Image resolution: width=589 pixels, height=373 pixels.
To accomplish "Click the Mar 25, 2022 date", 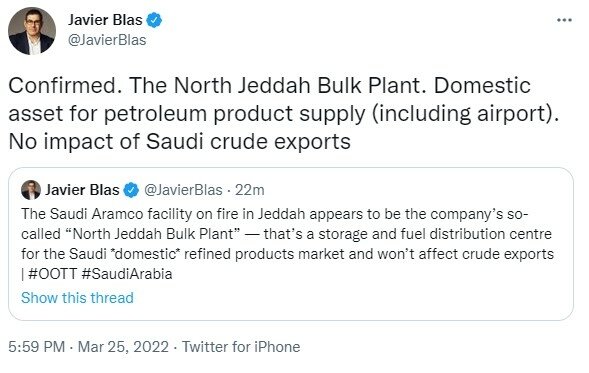I will [x=123, y=347].
